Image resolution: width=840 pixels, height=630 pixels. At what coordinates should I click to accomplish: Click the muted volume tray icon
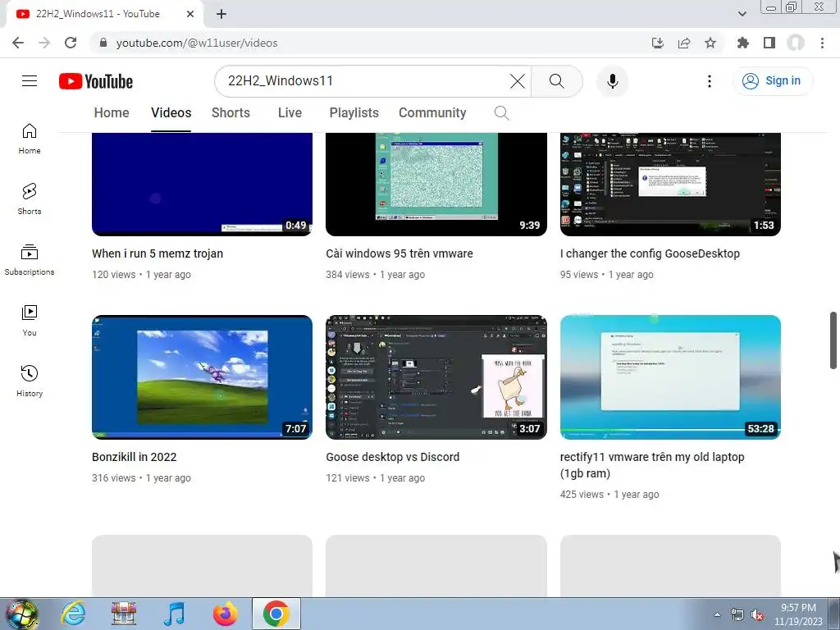coord(757,615)
